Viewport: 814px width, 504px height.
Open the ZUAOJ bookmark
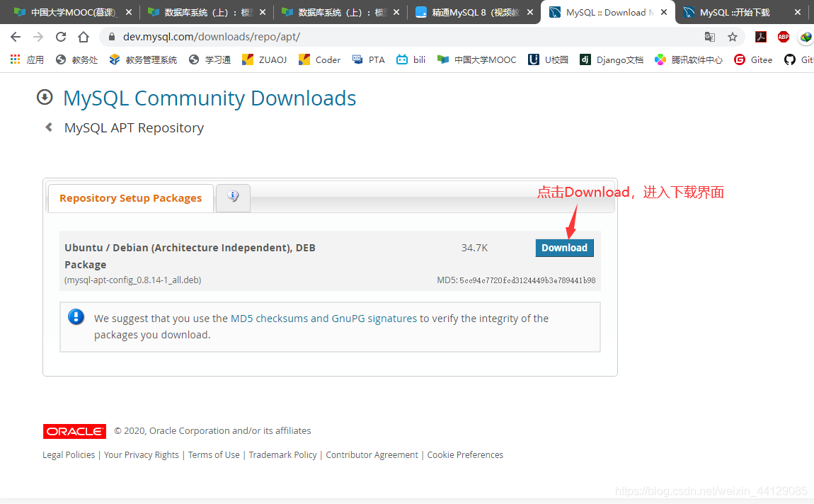pyautogui.click(x=264, y=59)
